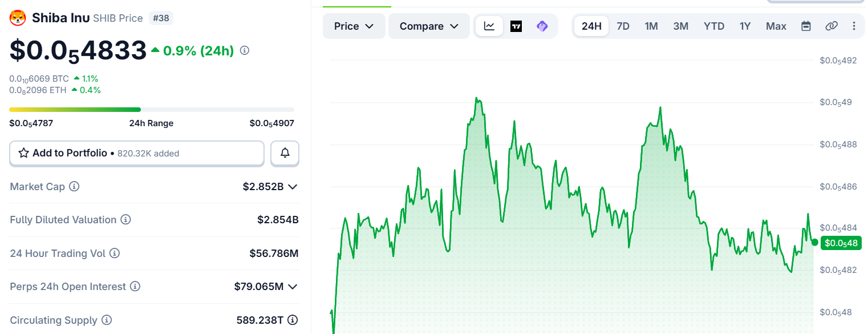868x334 pixels.
Task: Click the $2.854B fully diluted value
Action: pos(278,220)
